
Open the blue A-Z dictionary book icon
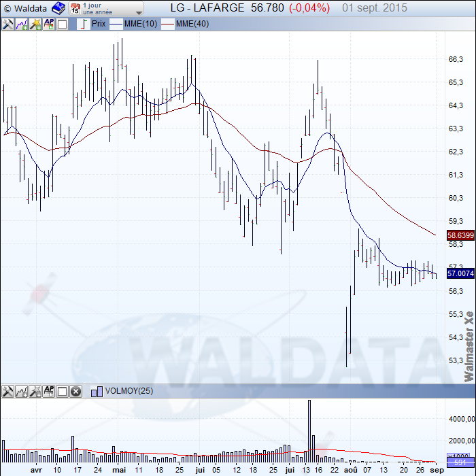[58, 8]
